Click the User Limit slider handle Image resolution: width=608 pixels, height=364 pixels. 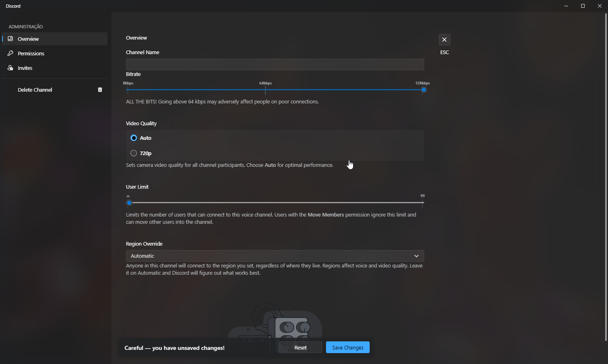[129, 203]
